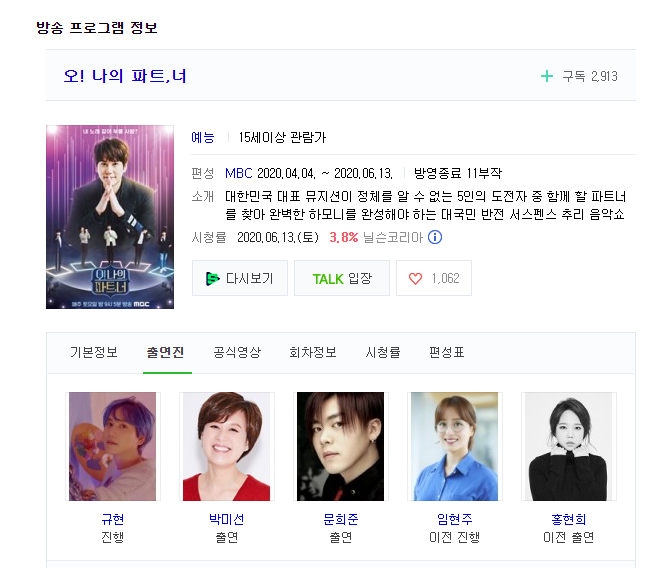Open the 오! 나의 파트,너 title link
Viewport: 650px width, 568px height.
coord(125,76)
